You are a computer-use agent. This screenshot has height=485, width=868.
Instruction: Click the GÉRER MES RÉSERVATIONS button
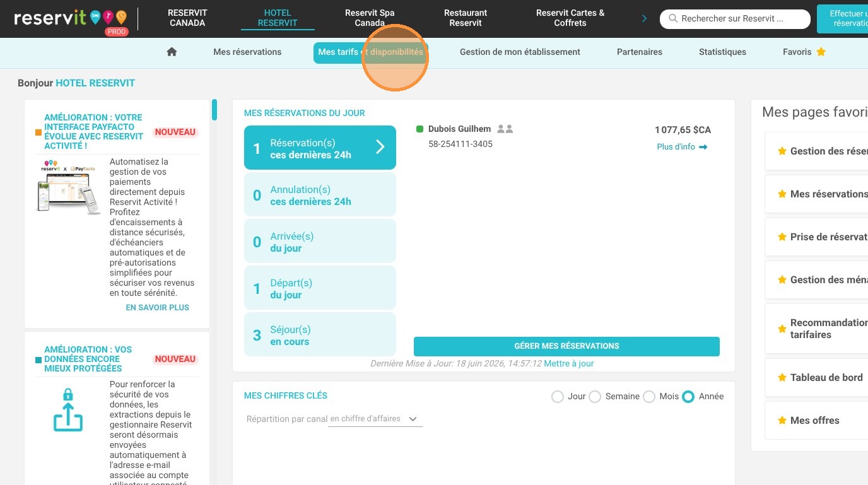566,346
